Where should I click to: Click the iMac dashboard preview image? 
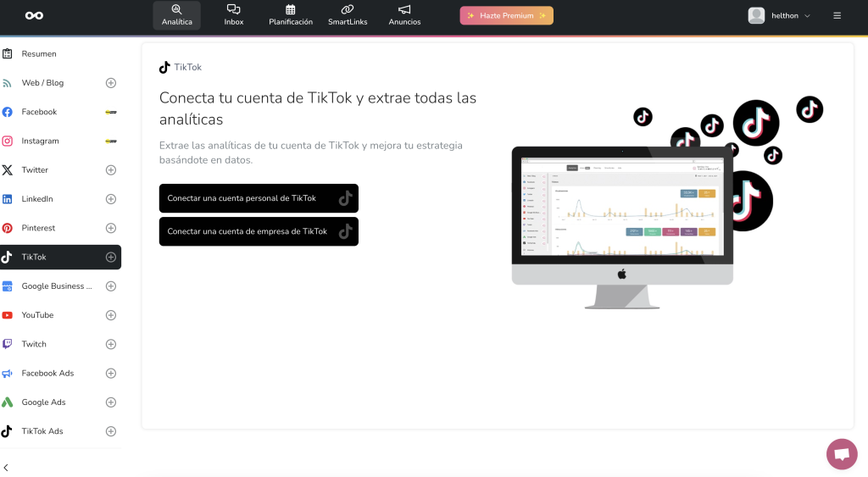622,227
